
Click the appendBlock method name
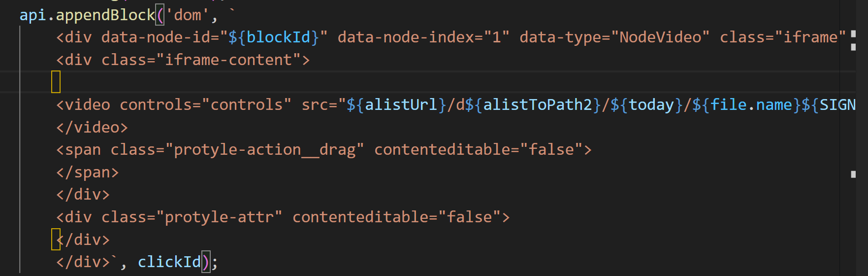pos(105,15)
